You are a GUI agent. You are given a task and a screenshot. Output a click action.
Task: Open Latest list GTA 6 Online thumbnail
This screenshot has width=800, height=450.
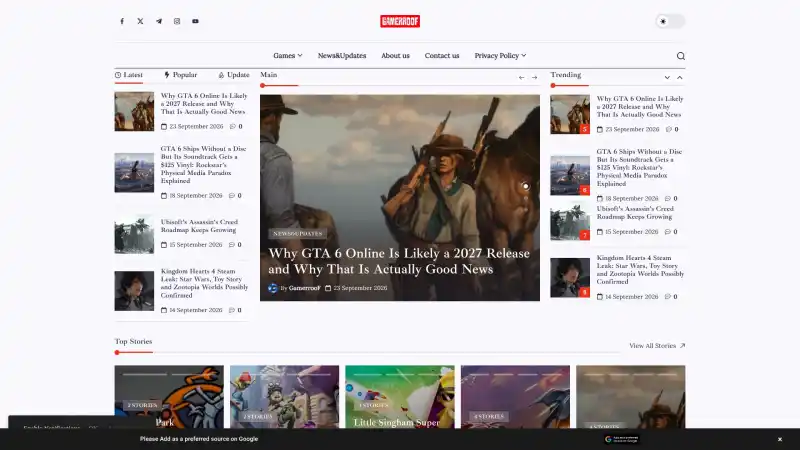(x=134, y=111)
